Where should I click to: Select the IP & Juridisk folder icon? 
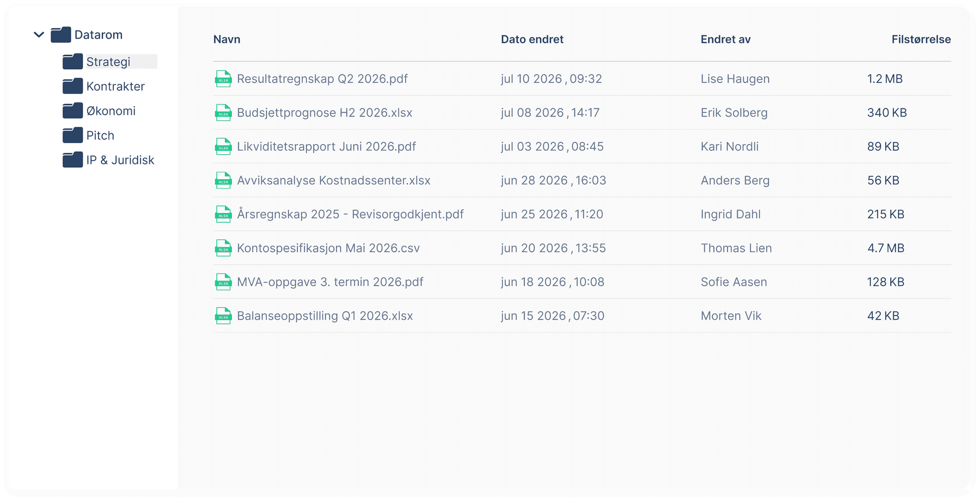click(72, 160)
